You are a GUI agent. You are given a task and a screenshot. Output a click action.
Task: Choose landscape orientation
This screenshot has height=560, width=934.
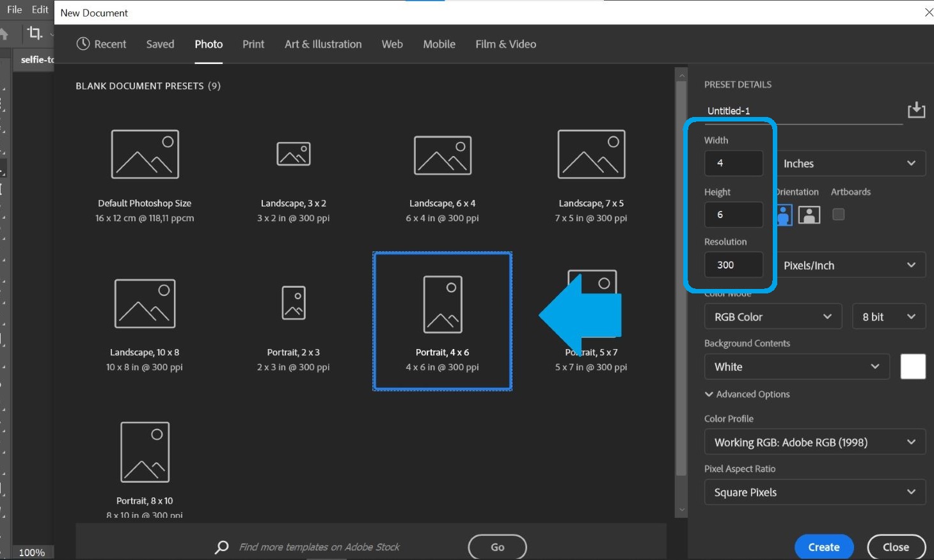pos(809,215)
